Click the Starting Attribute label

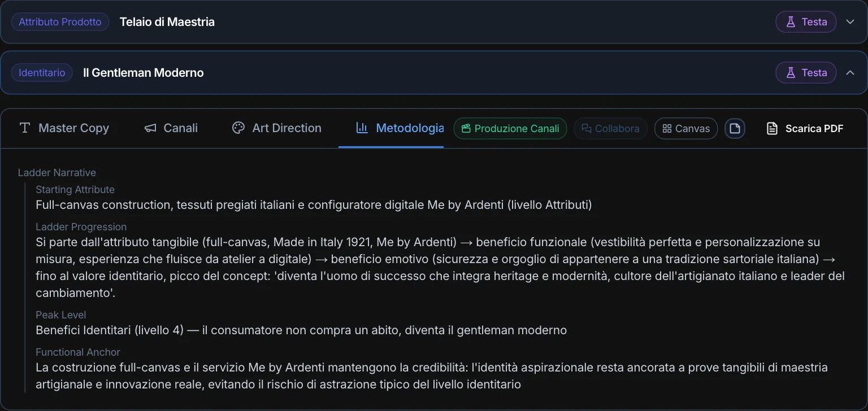(75, 190)
